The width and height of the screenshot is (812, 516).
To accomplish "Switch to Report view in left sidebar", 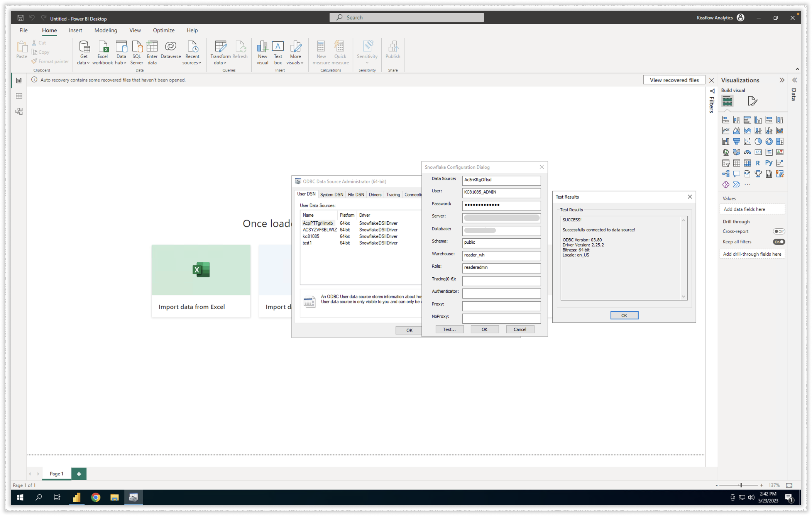I will (19, 80).
